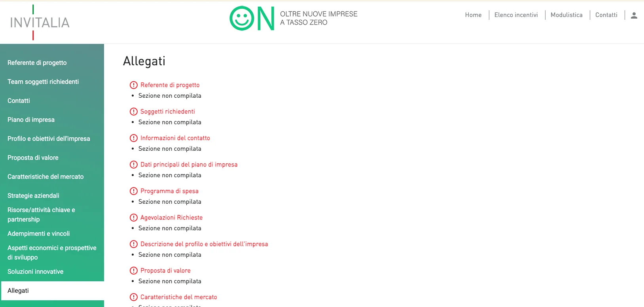Open Elenco incentivi in top navigation
The height and width of the screenshot is (307, 644).
coord(516,15)
